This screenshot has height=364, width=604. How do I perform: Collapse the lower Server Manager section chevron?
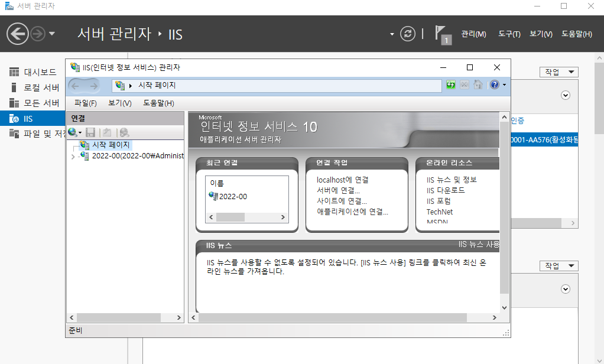tap(566, 289)
